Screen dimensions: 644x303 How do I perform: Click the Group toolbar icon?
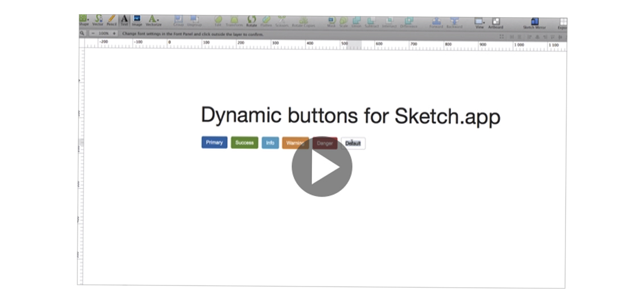[179, 20]
